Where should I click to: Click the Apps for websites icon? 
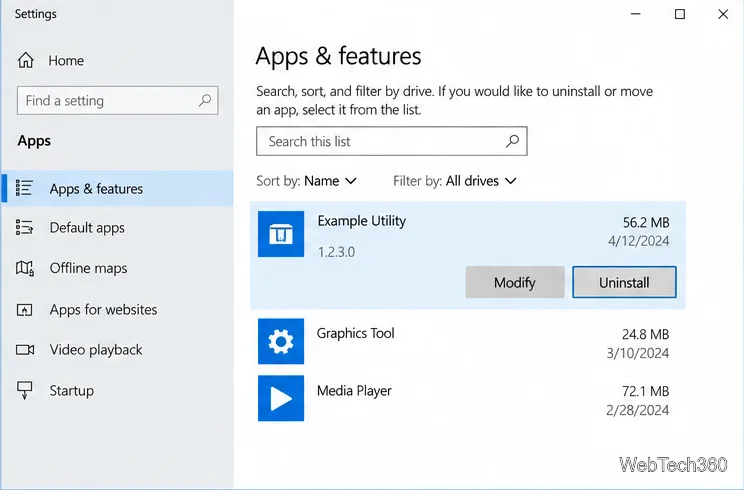[x=24, y=310]
